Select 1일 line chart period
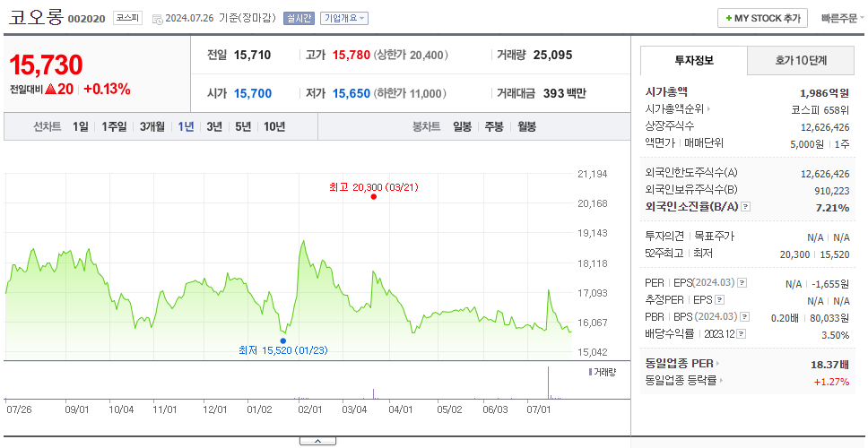Viewport: 868px width, 448px height. (x=81, y=126)
